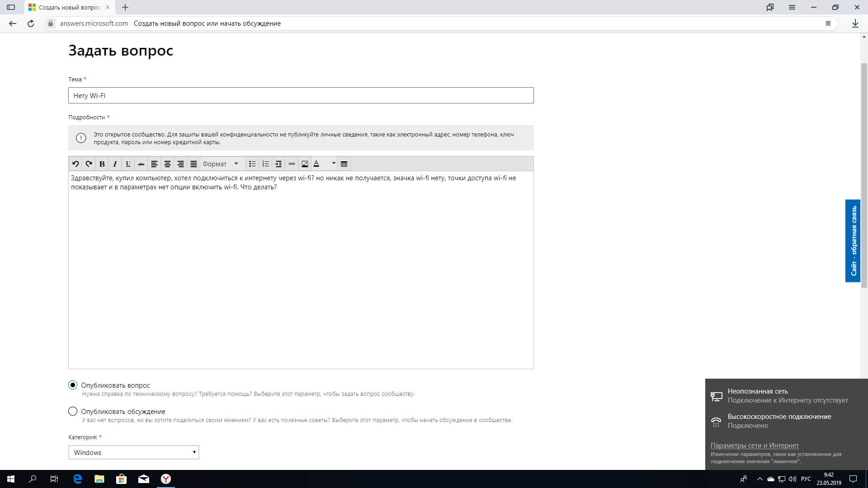Click the Insert Link icon
This screenshot has height=488, width=868.
(x=292, y=164)
